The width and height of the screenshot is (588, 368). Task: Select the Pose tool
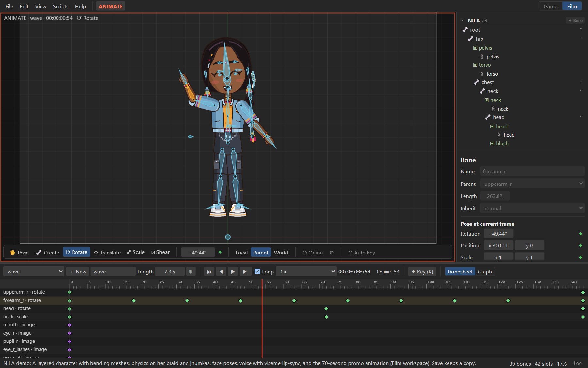20,253
